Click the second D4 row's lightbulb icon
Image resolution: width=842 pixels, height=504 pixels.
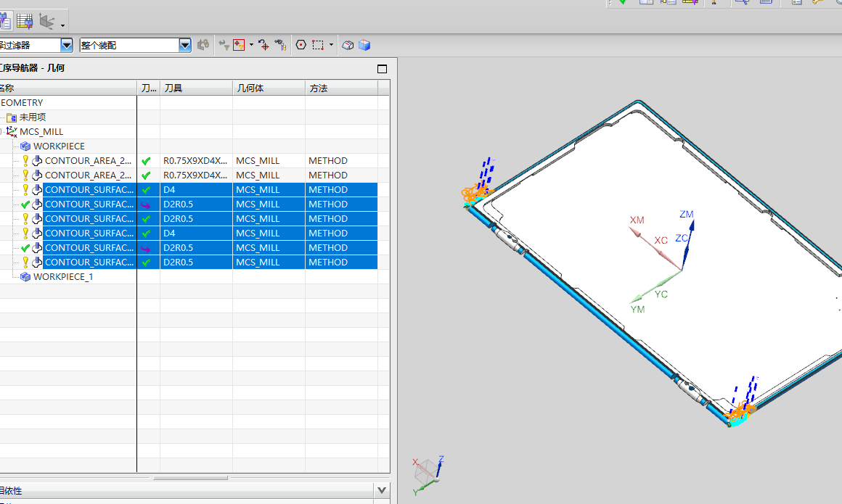coord(25,233)
